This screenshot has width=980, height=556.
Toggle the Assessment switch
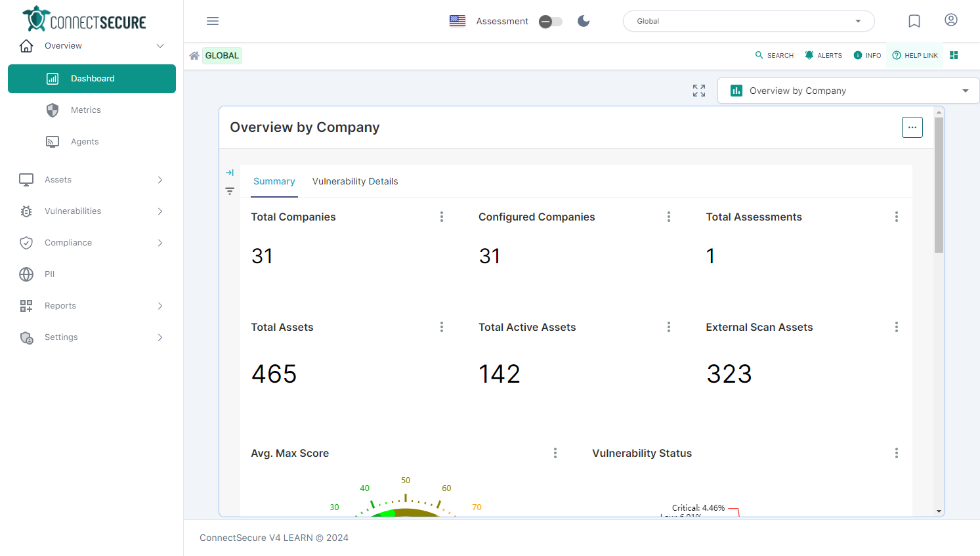click(551, 22)
